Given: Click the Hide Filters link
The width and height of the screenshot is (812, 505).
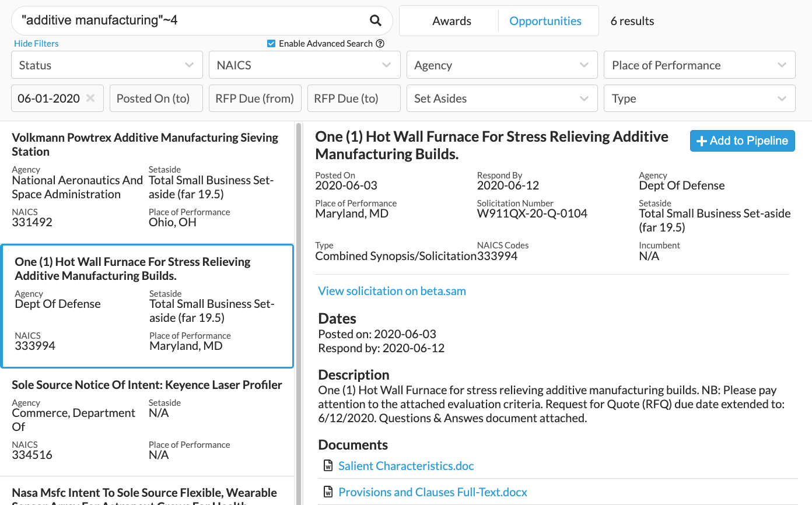Looking at the screenshot, I should pyautogui.click(x=36, y=43).
